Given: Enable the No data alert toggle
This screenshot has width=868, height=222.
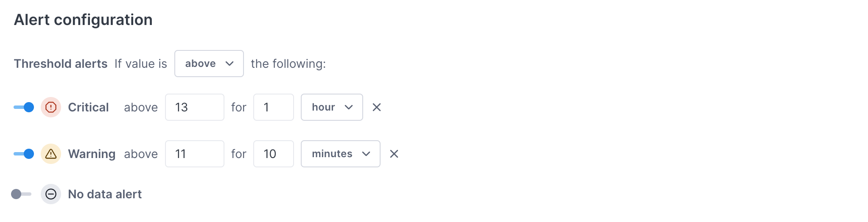Looking at the screenshot, I should (x=21, y=194).
